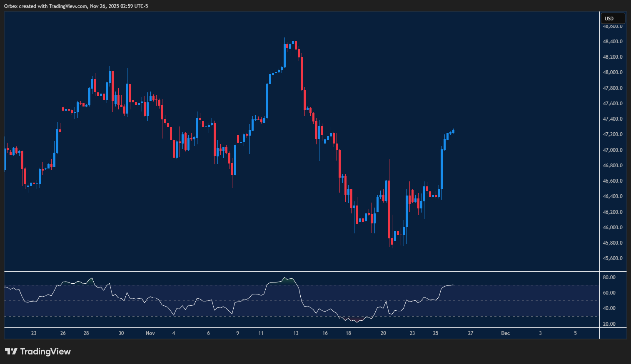Click the 20.00 RSI scale label
The image size is (631, 364).
click(x=609, y=324)
